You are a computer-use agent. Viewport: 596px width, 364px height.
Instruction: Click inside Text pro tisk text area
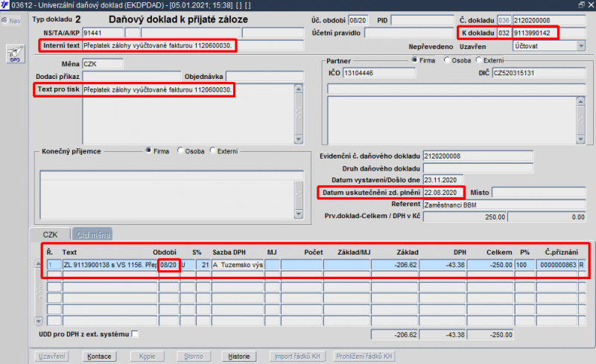coord(188,114)
